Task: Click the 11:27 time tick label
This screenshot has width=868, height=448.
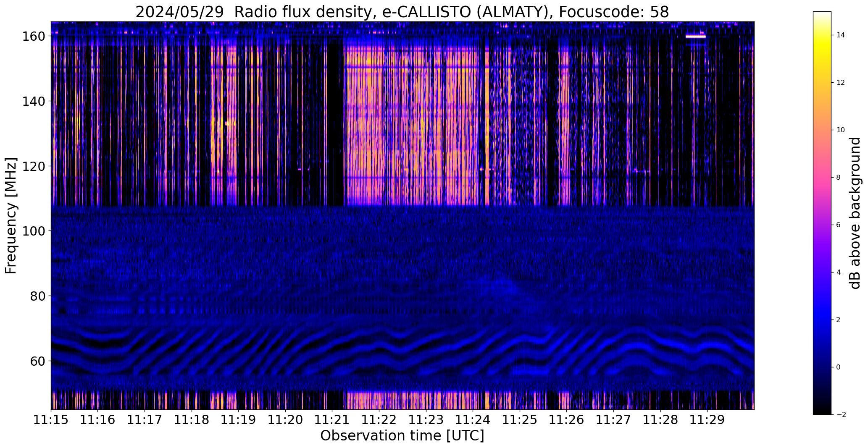Action: tap(613, 419)
